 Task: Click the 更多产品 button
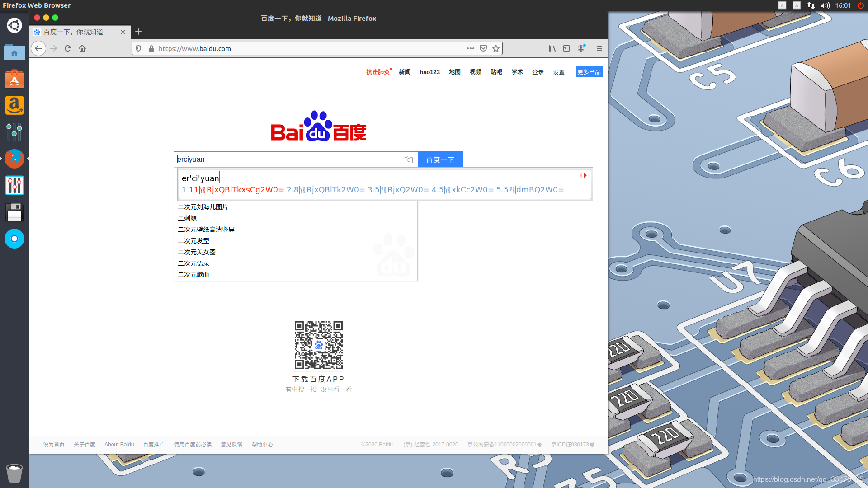click(x=589, y=72)
